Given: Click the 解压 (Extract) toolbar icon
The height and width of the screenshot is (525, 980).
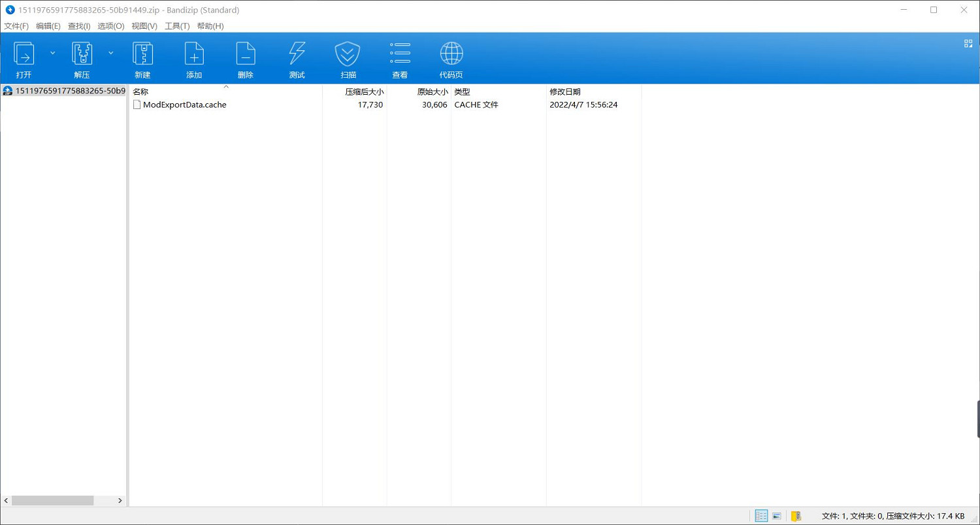Looking at the screenshot, I should click(x=82, y=59).
